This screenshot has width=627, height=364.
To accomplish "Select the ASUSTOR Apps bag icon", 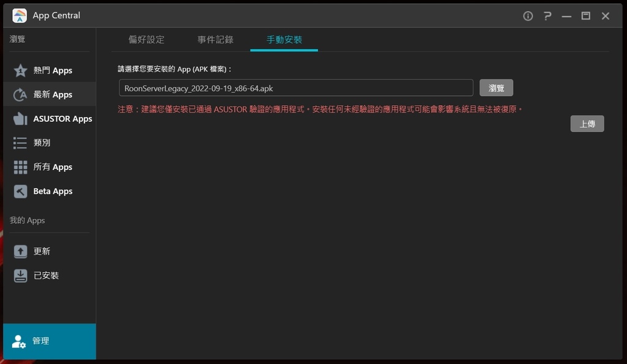I will click(20, 119).
